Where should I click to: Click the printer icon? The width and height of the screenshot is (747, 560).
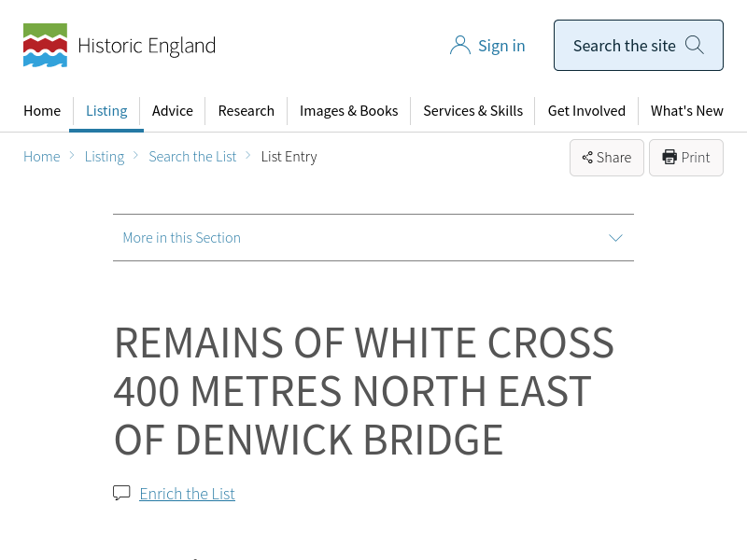point(669,157)
